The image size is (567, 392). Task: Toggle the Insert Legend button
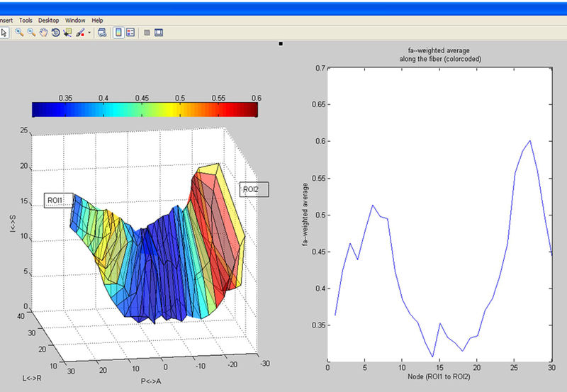click(130, 33)
